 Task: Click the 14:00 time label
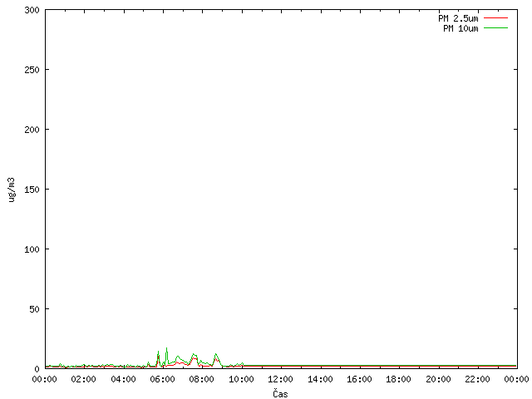320,379
